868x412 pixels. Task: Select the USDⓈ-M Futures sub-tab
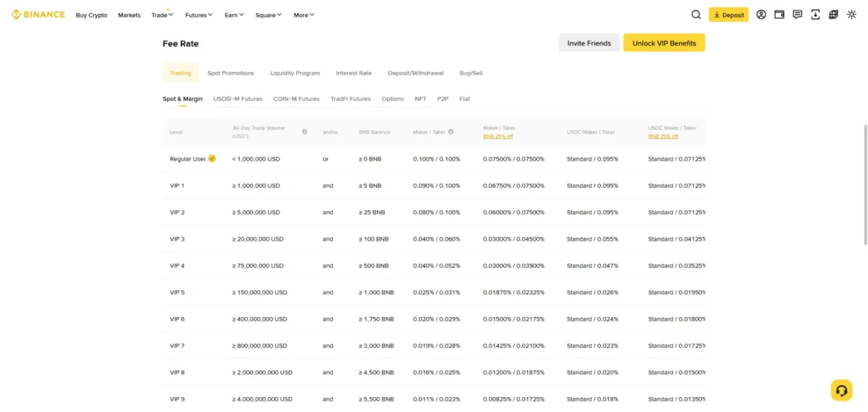coord(238,98)
